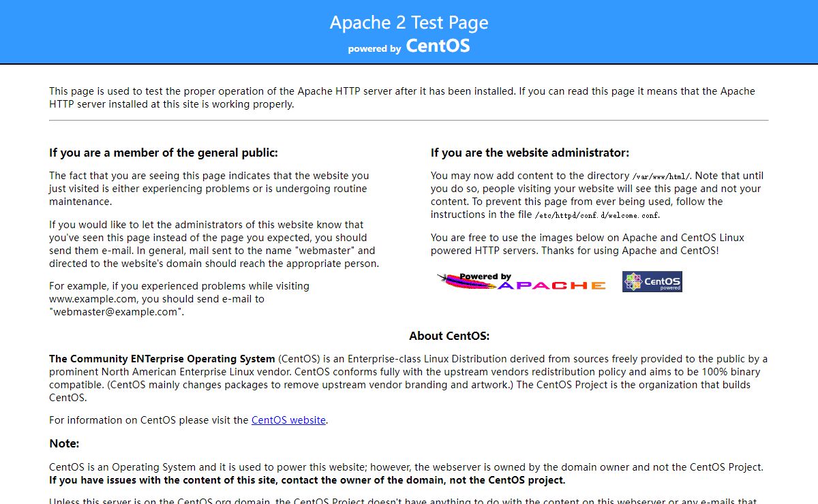Click the '"webmaster@example.com".' text

(117, 312)
